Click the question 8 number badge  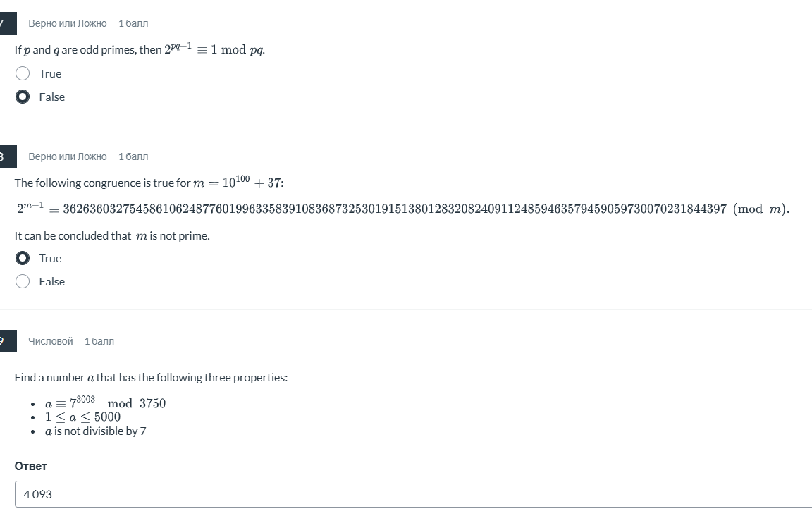pyautogui.click(x=6, y=156)
